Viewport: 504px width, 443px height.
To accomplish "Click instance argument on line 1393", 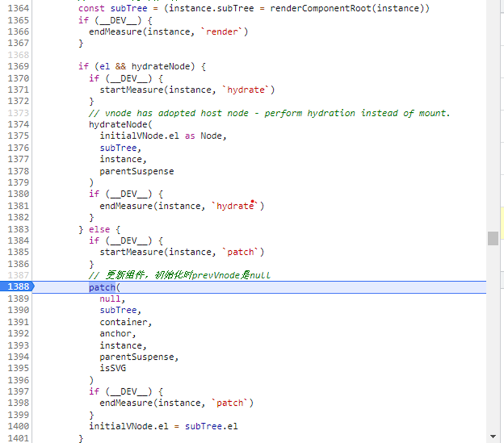I will coord(121,345).
